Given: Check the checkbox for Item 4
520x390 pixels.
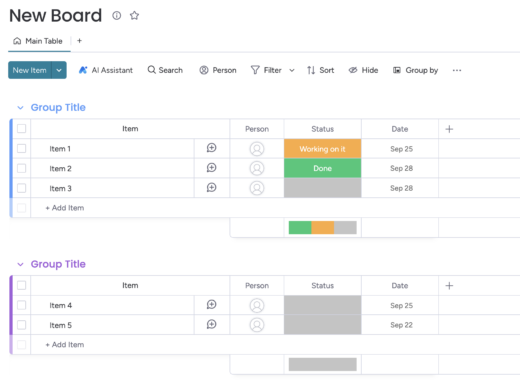Looking at the screenshot, I should tap(22, 305).
